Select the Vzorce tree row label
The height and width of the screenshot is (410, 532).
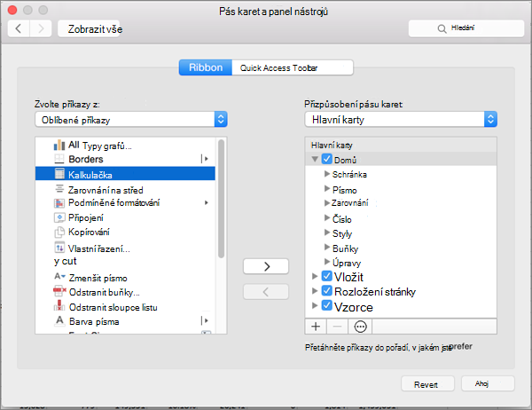[354, 307]
